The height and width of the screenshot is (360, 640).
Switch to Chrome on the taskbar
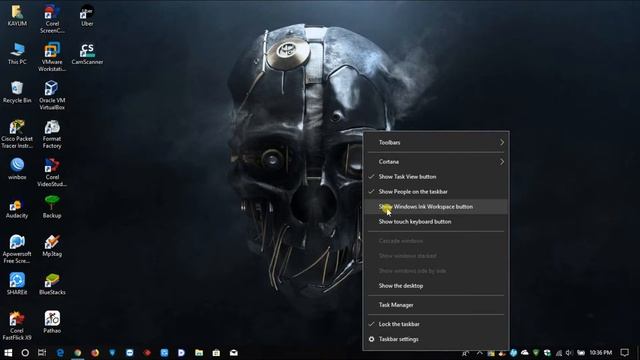click(x=78, y=353)
